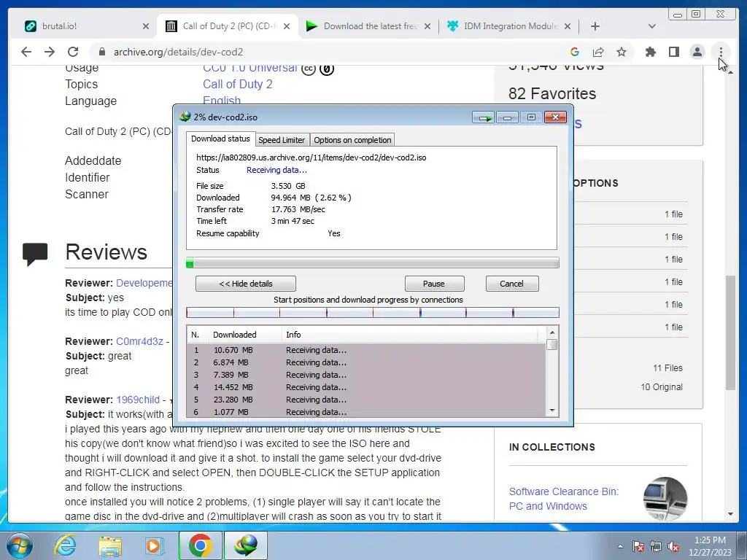Close the IDM Integration Module tab

coord(568,26)
